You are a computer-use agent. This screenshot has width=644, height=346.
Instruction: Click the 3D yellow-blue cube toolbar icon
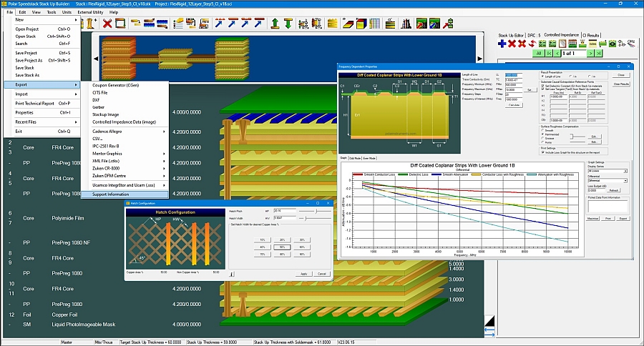(361, 23)
